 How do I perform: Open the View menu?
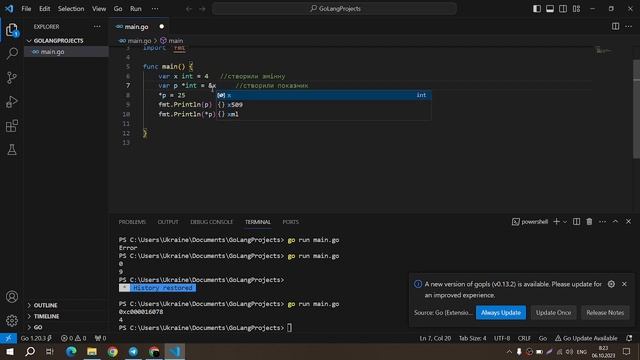(99, 9)
